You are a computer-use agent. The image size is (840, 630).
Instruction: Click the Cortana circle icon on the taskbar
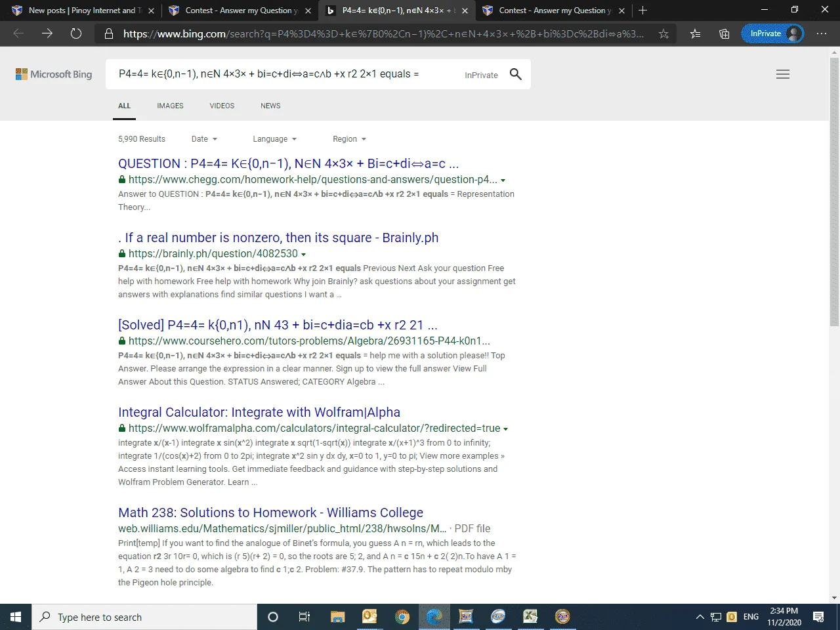coord(273,617)
